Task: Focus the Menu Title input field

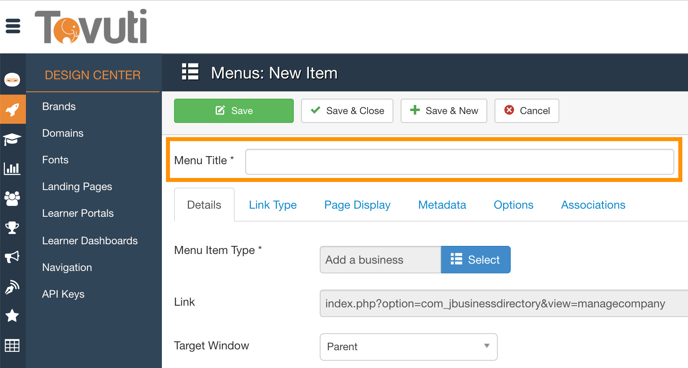Action: coord(459,162)
